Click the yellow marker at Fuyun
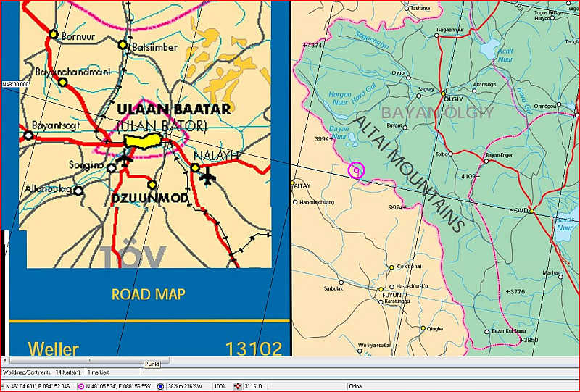Image resolution: width=580 pixels, height=392 pixels. [381, 289]
